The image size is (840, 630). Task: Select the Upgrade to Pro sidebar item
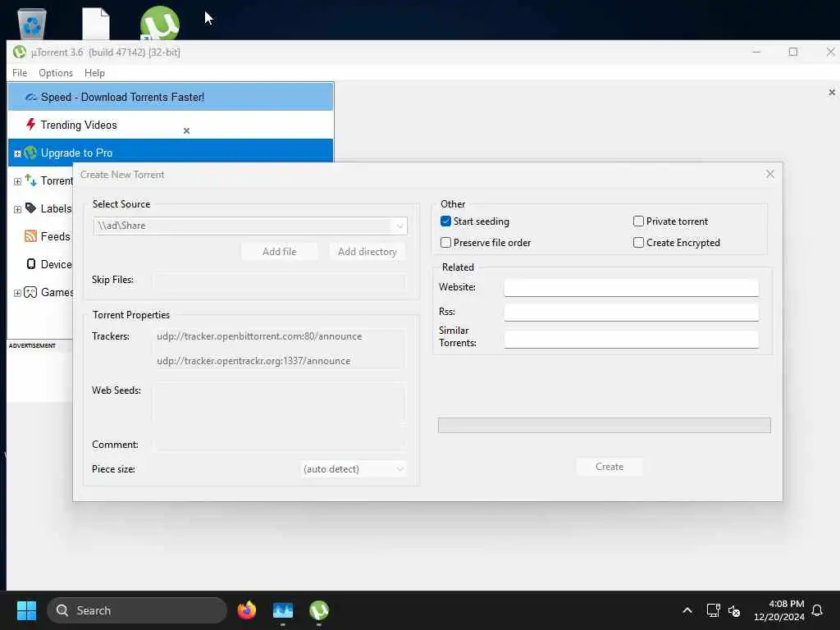click(x=171, y=151)
